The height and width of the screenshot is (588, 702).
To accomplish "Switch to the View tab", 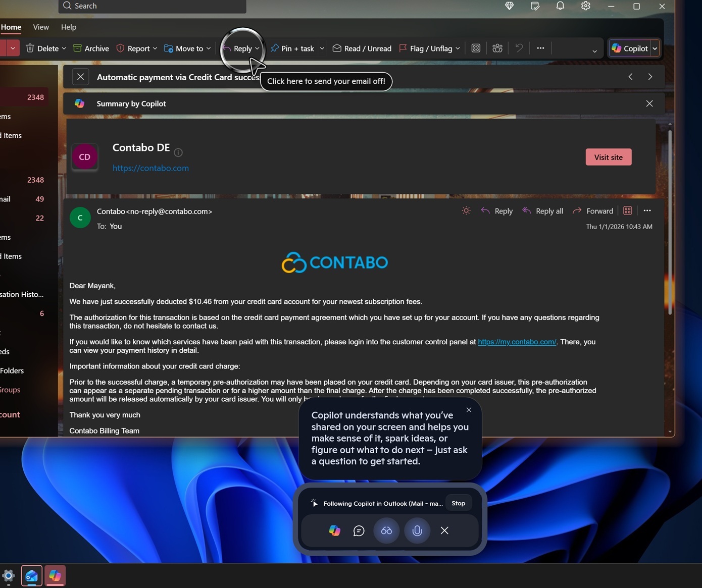I will point(40,27).
